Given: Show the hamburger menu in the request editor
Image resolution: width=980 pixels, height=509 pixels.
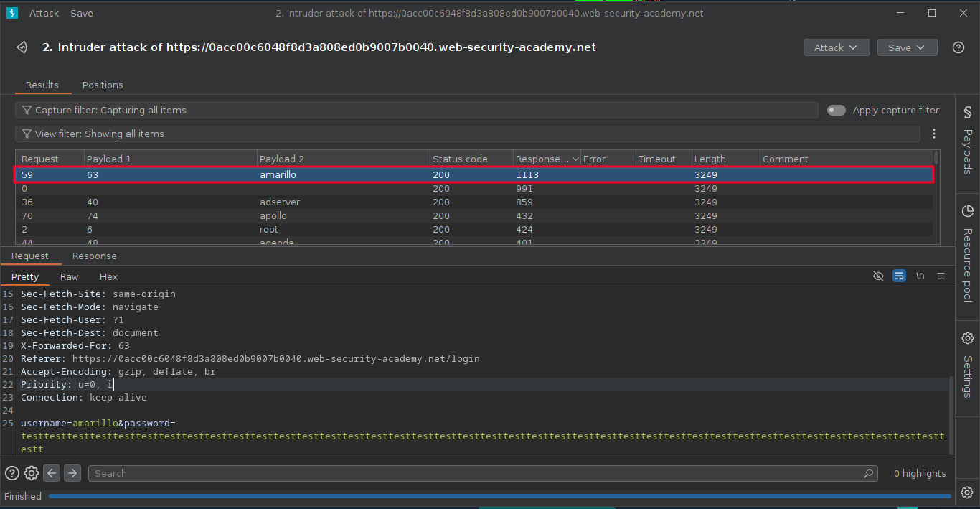Looking at the screenshot, I should (x=941, y=276).
